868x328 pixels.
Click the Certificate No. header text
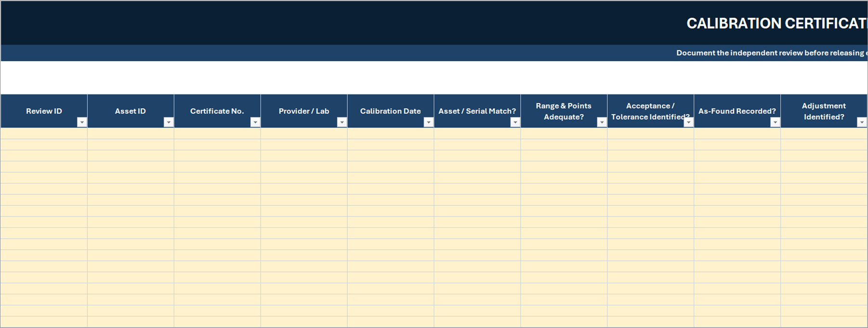click(x=217, y=111)
